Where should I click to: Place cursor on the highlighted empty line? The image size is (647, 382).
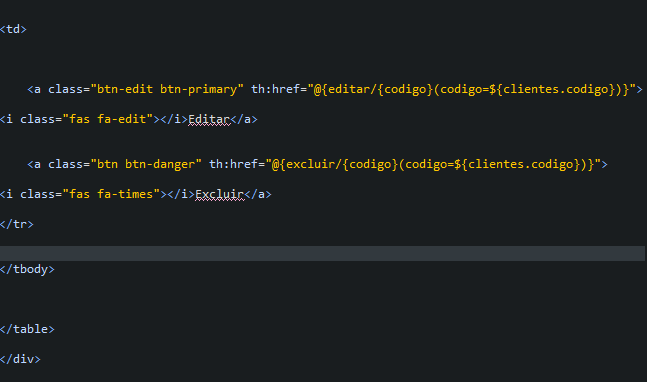[322, 253]
